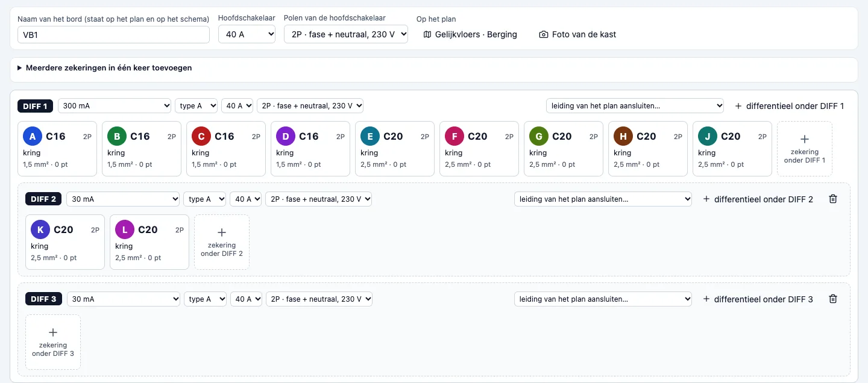Screen dimensions: 868x383
Task: Open the Gelijkvloers · Berging plan location
Action: [470, 34]
